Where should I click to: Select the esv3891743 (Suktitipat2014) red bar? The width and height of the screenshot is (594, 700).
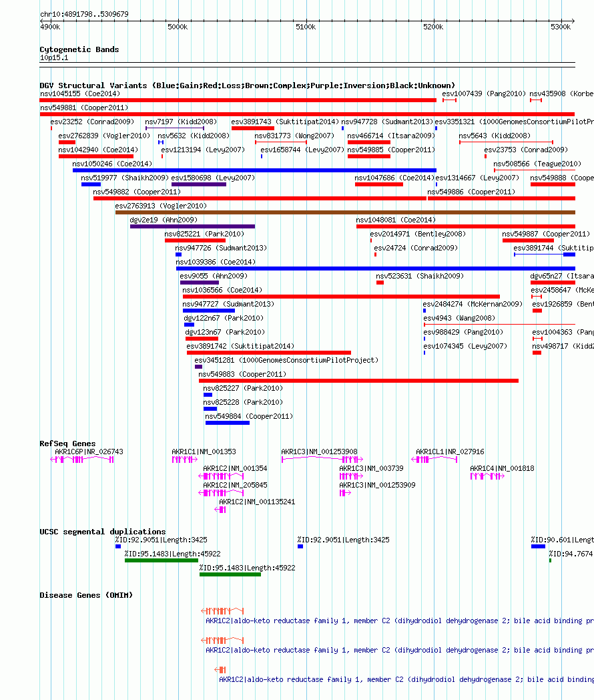pyautogui.click(x=253, y=128)
